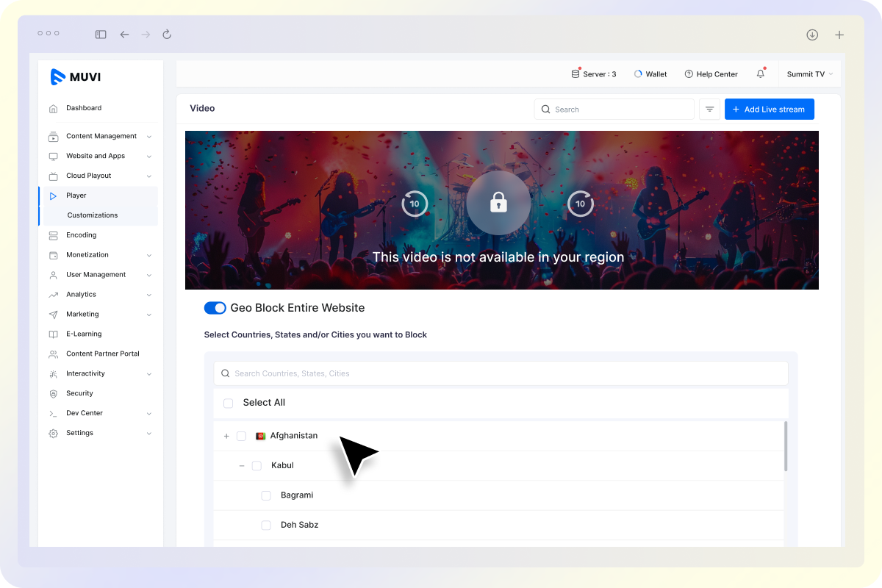This screenshot has width=882, height=588.
Task: Click the rewind 10 seconds icon
Action: (x=415, y=204)
